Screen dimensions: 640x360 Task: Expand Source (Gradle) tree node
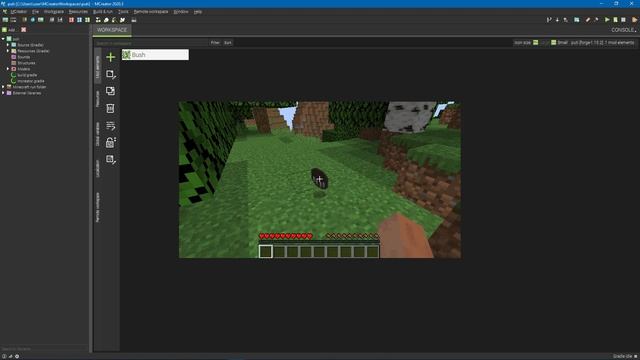pos(8,45)
